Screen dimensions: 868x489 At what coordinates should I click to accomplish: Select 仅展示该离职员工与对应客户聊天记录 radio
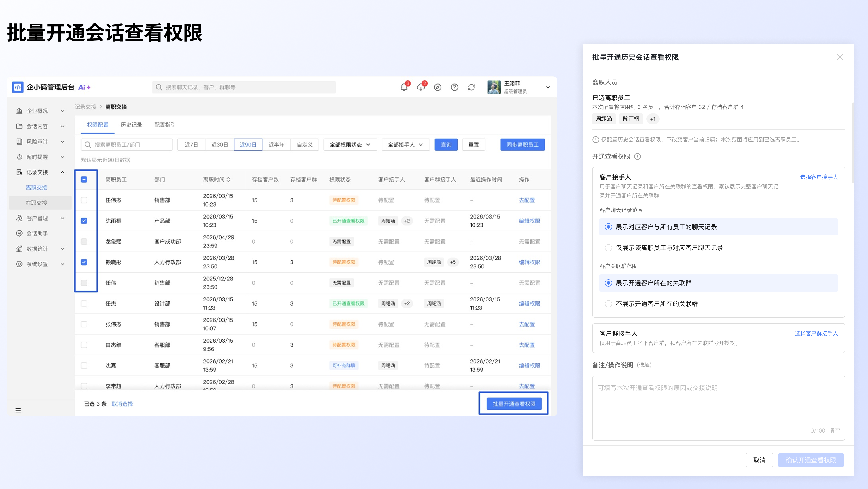[x=609, y=247]
